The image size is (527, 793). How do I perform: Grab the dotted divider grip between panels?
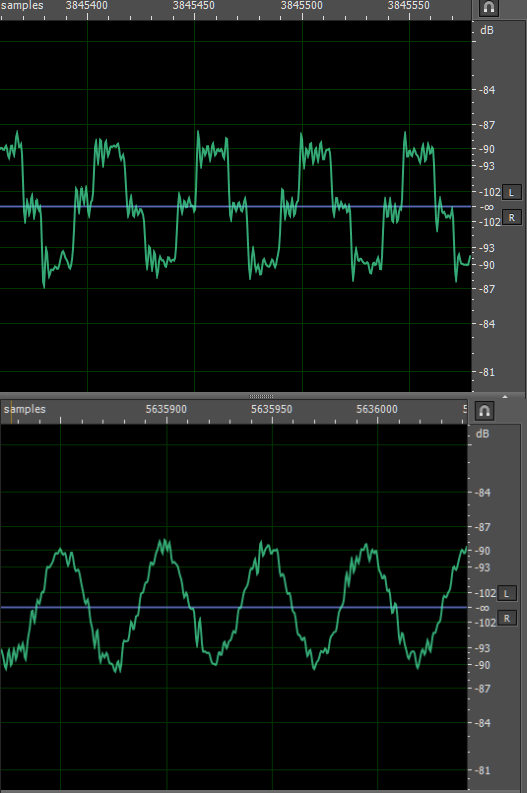[x=261, y=396]
